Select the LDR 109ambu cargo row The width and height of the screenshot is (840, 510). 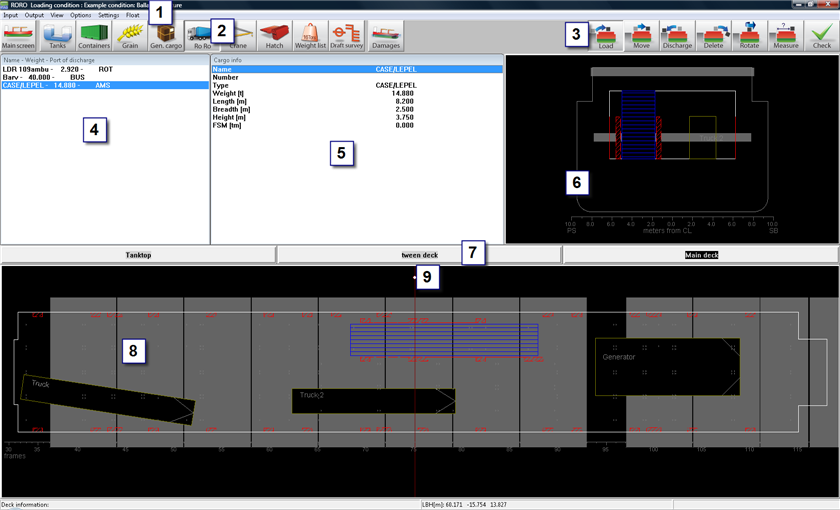105,69
